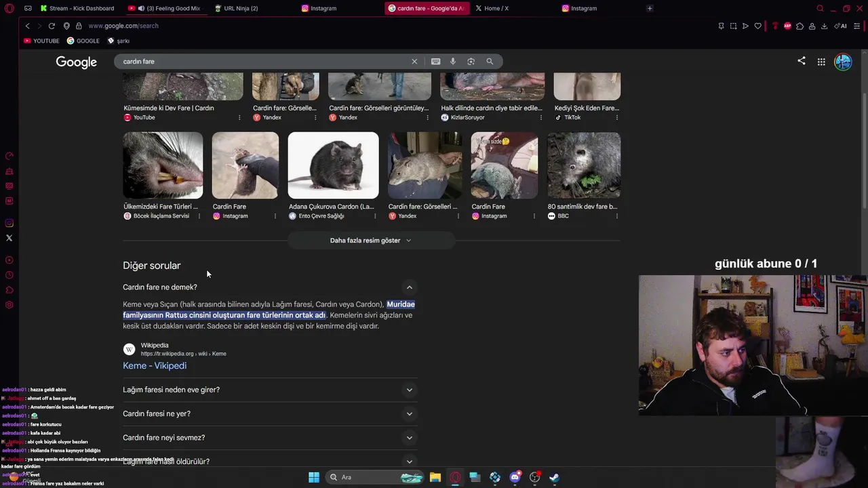This screenshot has width=868, height=488.
Task: Open şarkı bookmark folder
Action: [119, 41]
